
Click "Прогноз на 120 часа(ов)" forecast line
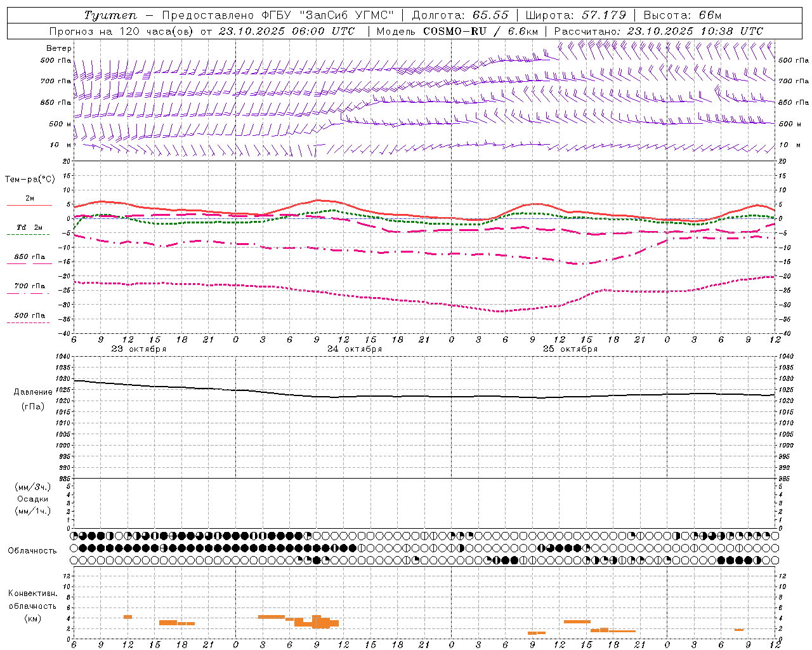122,31
